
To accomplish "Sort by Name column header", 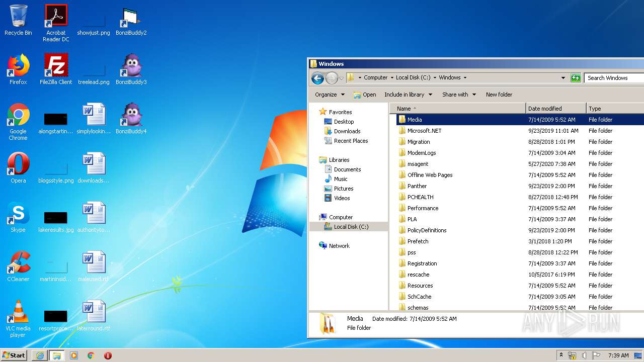I will coord(457,109).
